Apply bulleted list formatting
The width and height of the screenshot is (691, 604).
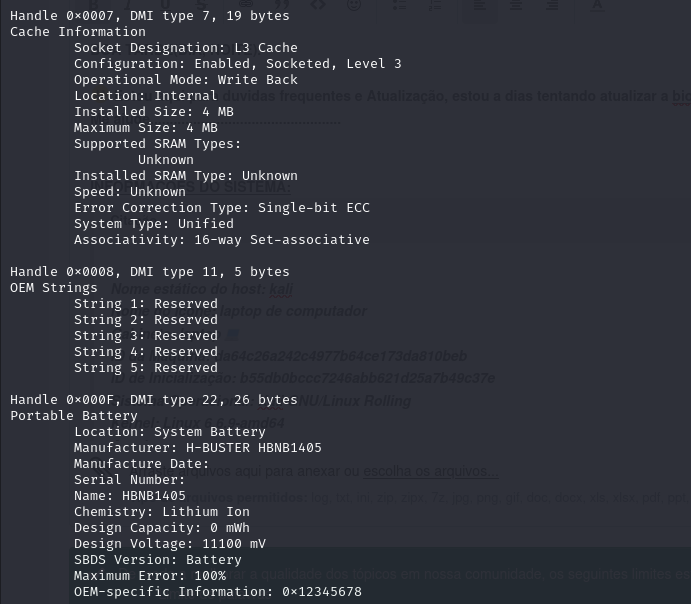pos(399,4)
